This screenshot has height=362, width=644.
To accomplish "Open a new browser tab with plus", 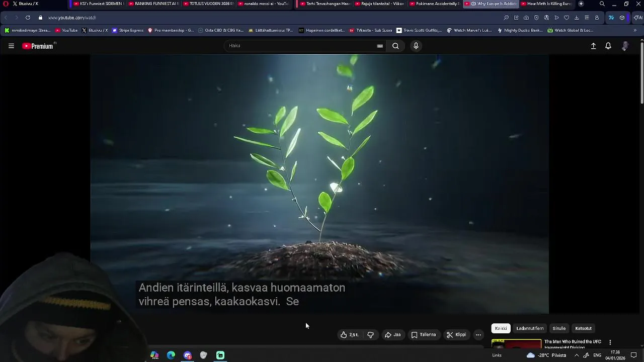I will (581, 4).
